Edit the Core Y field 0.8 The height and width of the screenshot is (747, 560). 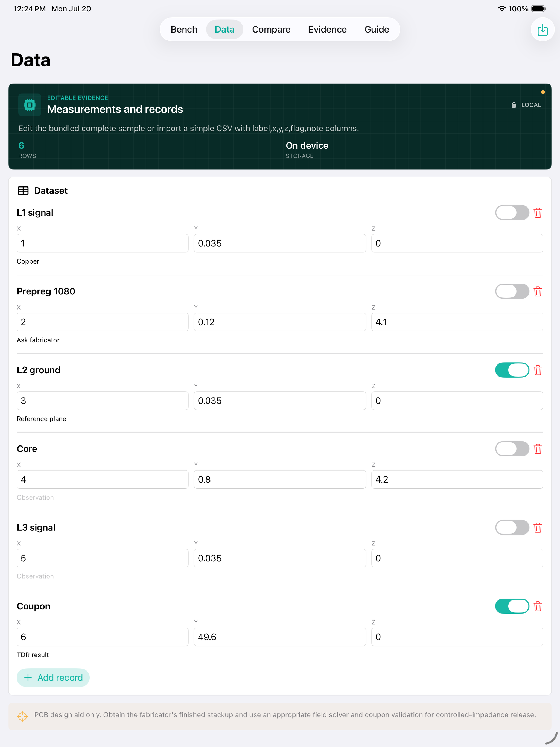[280, 480]
